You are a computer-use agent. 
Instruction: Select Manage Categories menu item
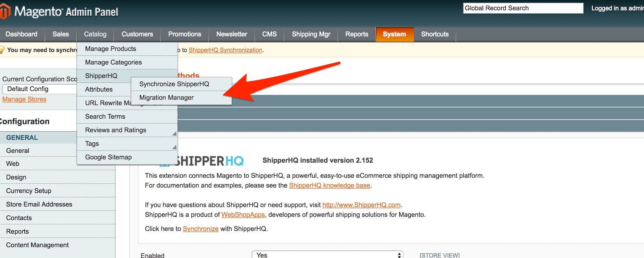pyautogui.click(x=113, y=62)
